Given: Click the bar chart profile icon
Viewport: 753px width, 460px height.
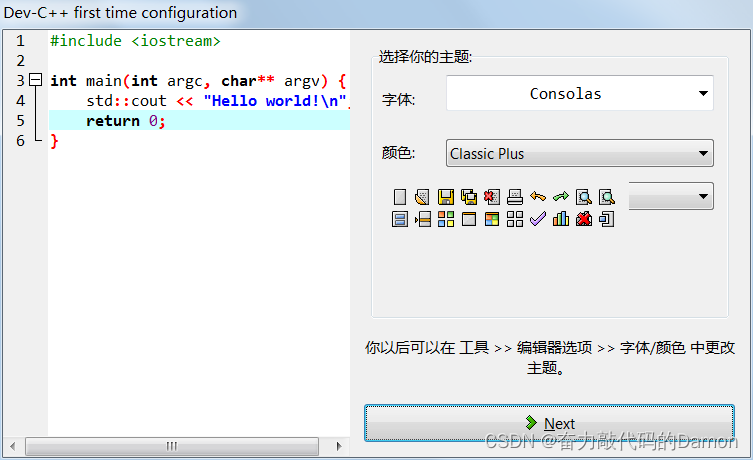Looking at the screenshot, I should [561, 219].
